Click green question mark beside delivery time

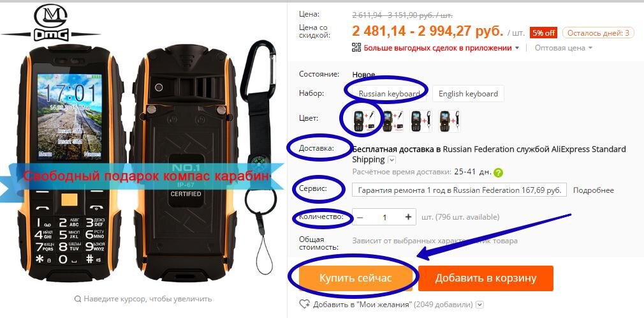point(499,172)
